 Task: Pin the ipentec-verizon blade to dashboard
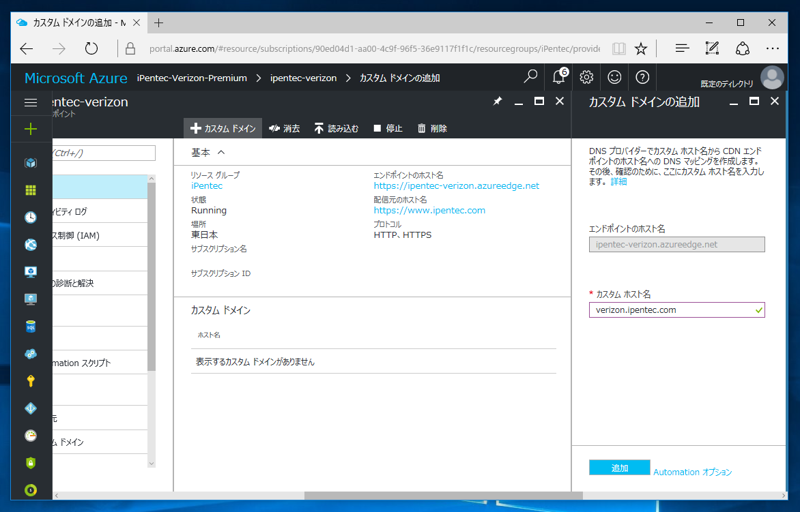point(497,101)
